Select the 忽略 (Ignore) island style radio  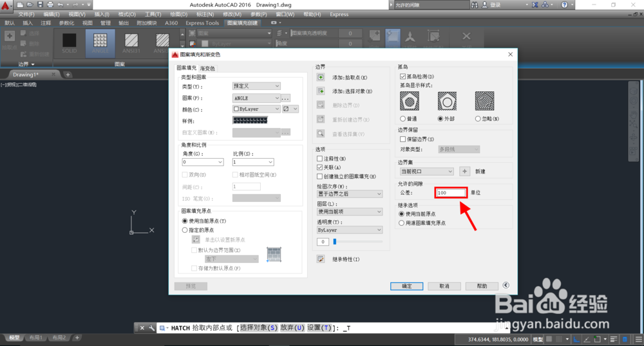(x=478, y=118)
